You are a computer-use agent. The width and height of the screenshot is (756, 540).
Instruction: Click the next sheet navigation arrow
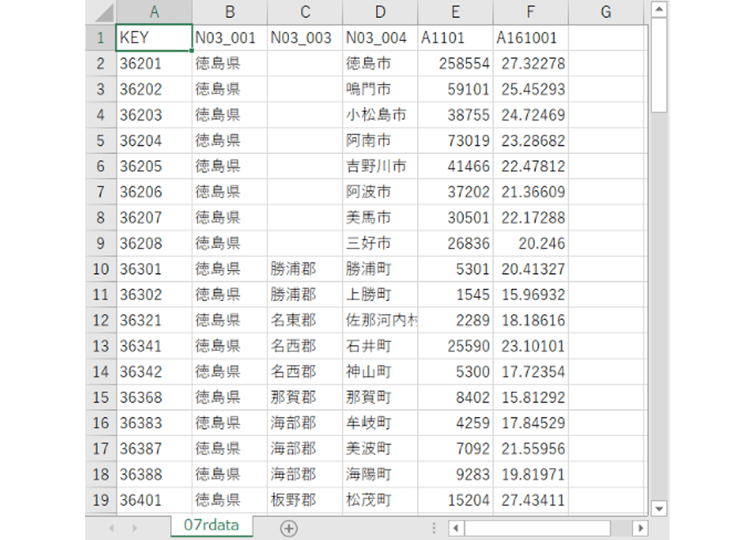(x=134, y=528)
